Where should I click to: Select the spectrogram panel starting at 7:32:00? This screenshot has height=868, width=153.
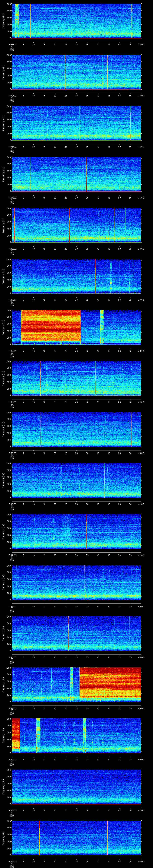pyautogui.click(x=77, y=72)
